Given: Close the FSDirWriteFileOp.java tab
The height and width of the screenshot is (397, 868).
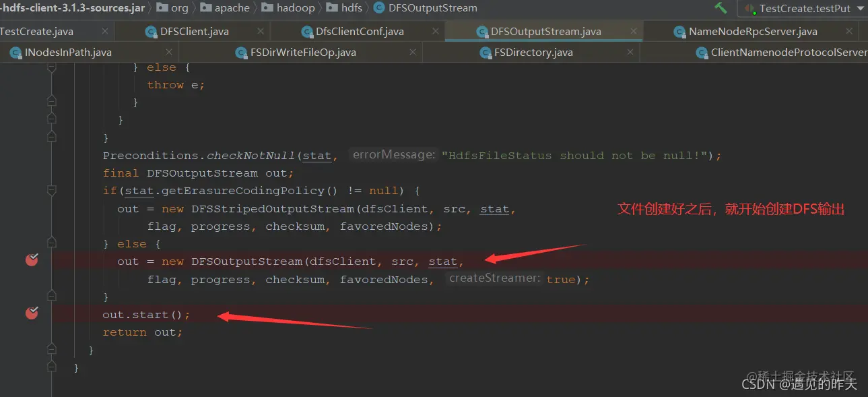Looking at the screenshot, I should 413,52.
